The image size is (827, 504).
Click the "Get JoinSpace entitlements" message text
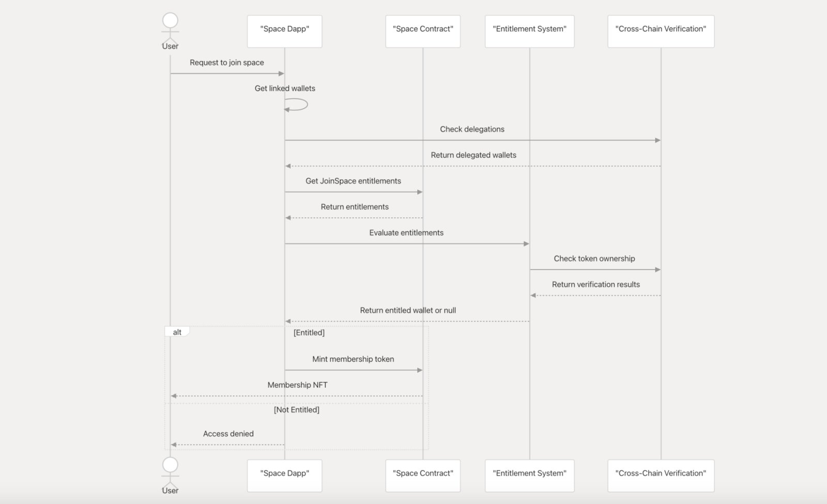[x=353, y=181]
